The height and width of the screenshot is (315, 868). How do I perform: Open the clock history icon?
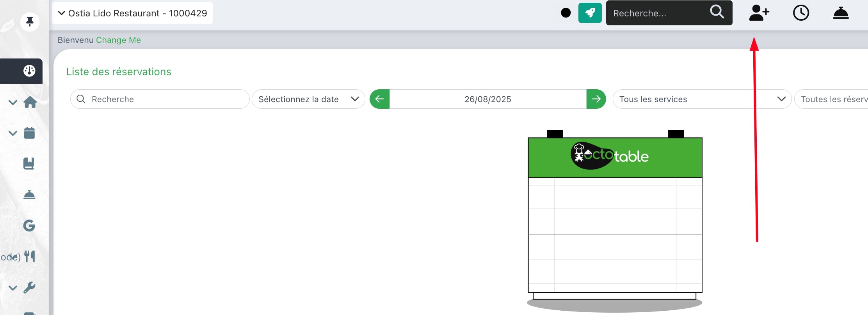tap(801, 13)
